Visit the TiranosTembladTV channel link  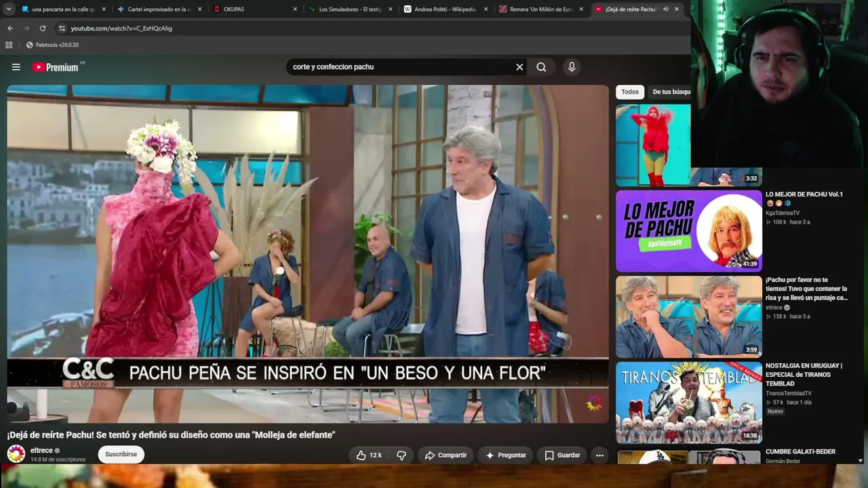click(x=789, y=393)
